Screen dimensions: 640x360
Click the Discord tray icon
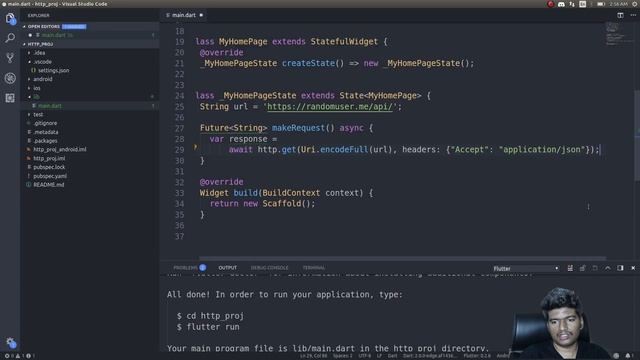(561, 4)
